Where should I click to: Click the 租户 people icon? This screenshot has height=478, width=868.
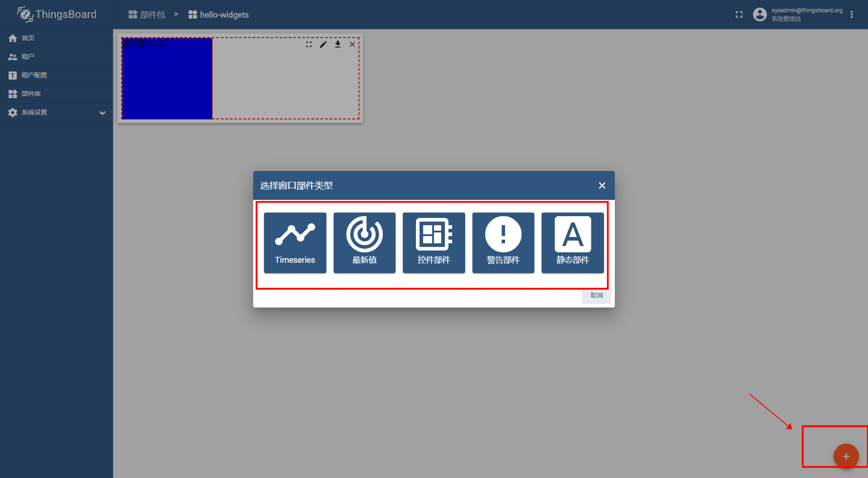tap(13, 57)
